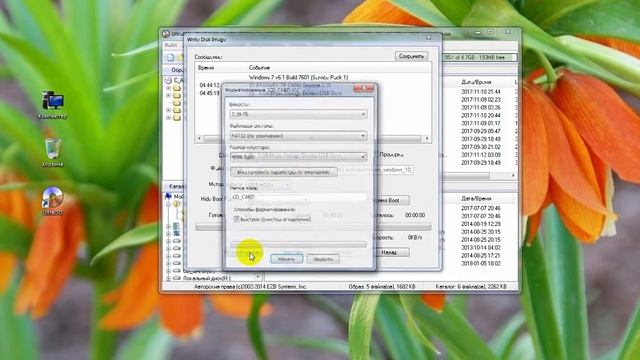Click the write progress bar in Write Disk Image

tap(313, 227)
